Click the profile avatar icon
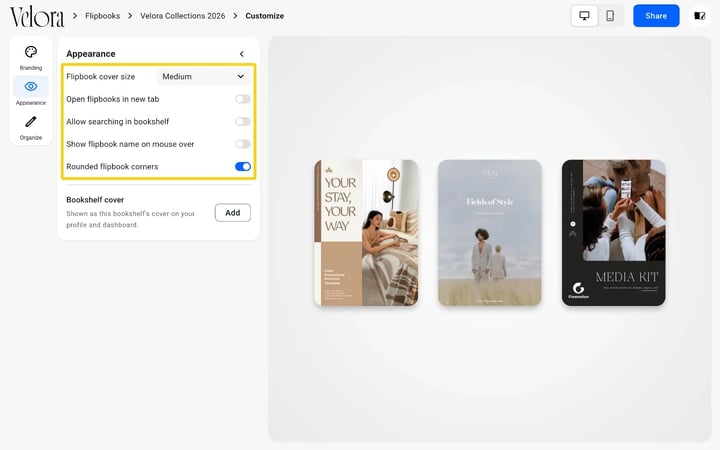 point(699,16)
